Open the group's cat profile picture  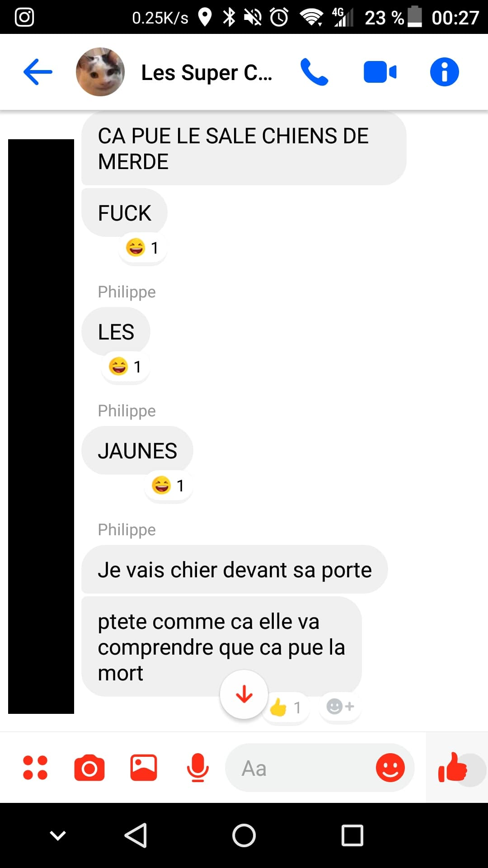click(100, 72)
